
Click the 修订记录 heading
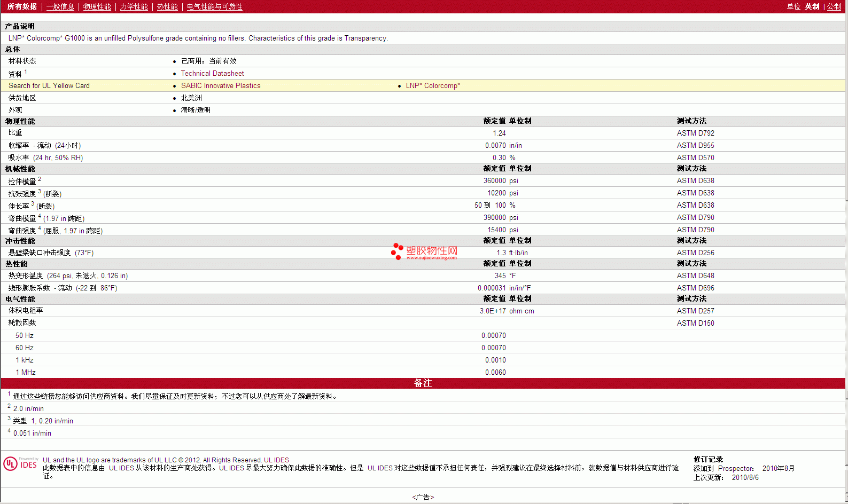(708, 459)
